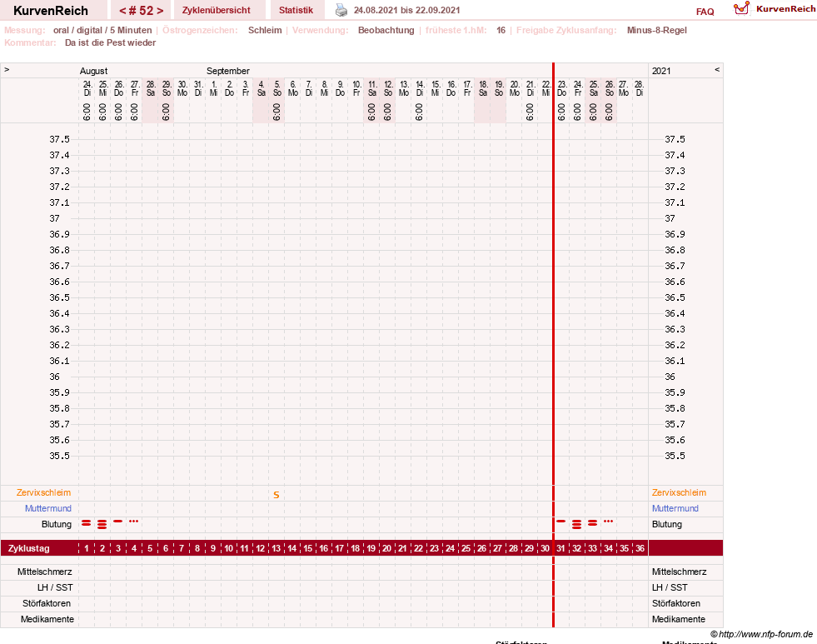Click the left Mittelschmerz row label
Viewport: 817px width, 644px height.
[x=44, y=572]
